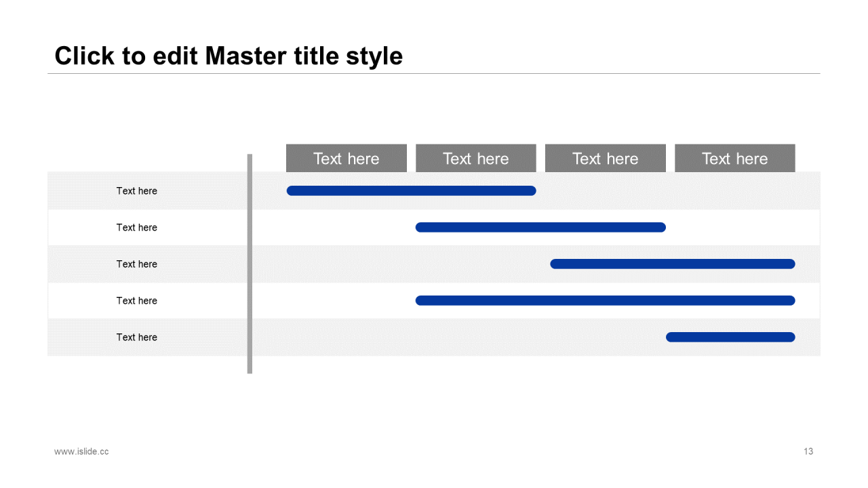Select the third row's 'Text here' label
The image size is (868, 488).
(x=136, y=264)
